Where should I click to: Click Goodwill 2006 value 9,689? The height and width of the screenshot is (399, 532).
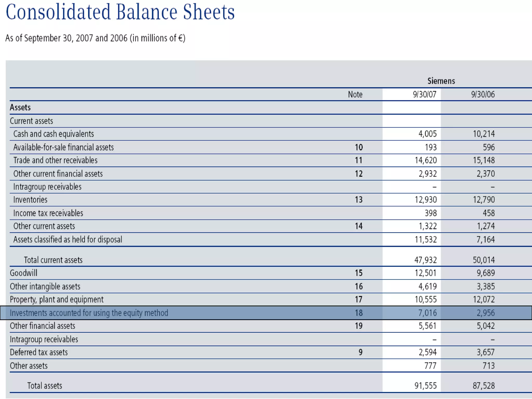tap(485, 273)
